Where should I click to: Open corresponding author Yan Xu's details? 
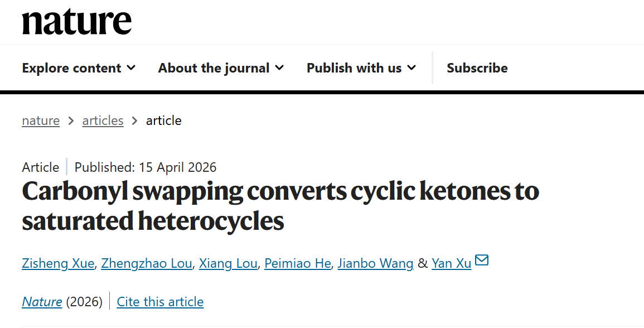[x=451, y=263]
